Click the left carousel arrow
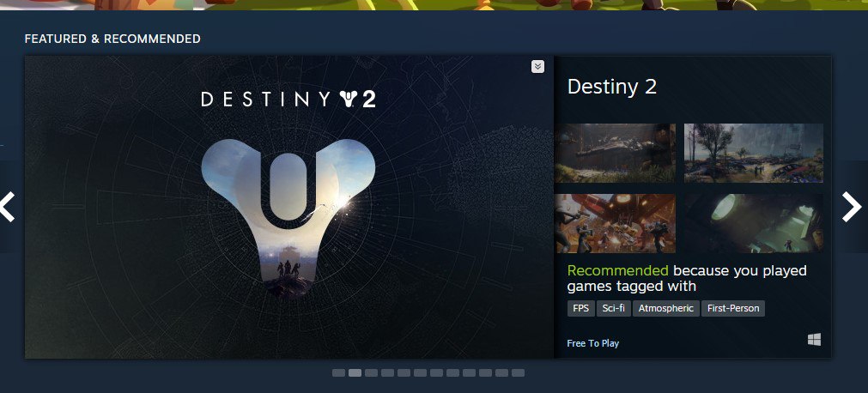Viewport: 868px width, 393px height. pyautogui.click(x=7, y=207)
